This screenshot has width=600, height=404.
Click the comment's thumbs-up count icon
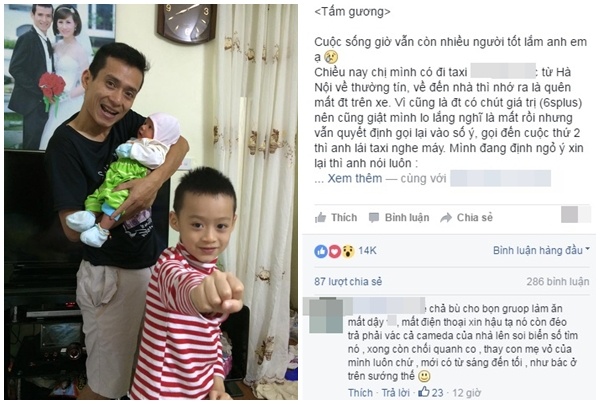coord(424,392)
